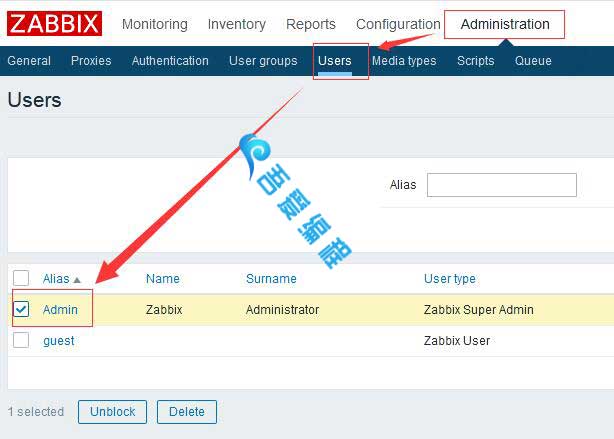Select the Users submenu tab

click(x=335, y=61)
